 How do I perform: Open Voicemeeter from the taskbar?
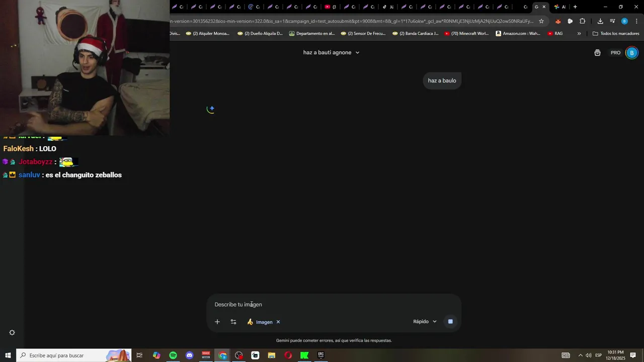tap(206, 355)
